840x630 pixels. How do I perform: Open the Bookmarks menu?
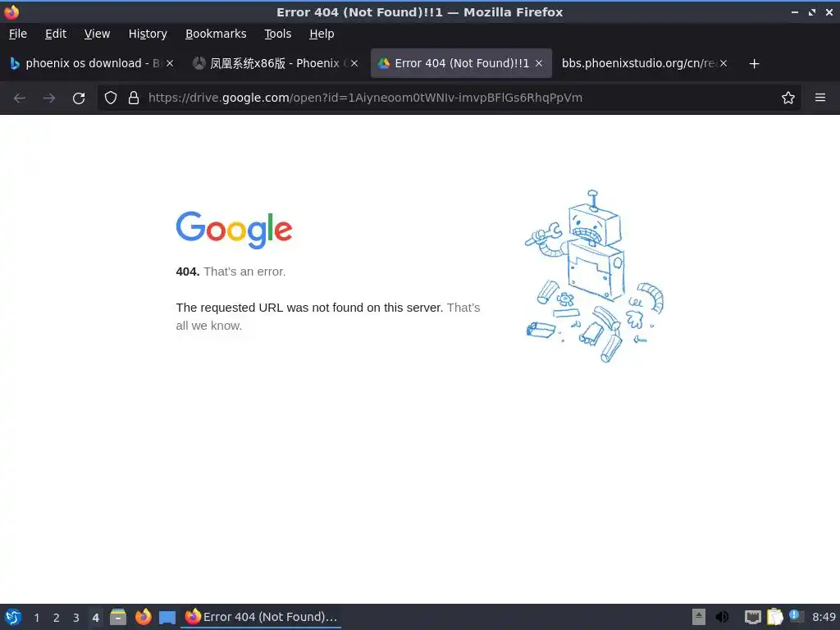(x=216, y=34)
